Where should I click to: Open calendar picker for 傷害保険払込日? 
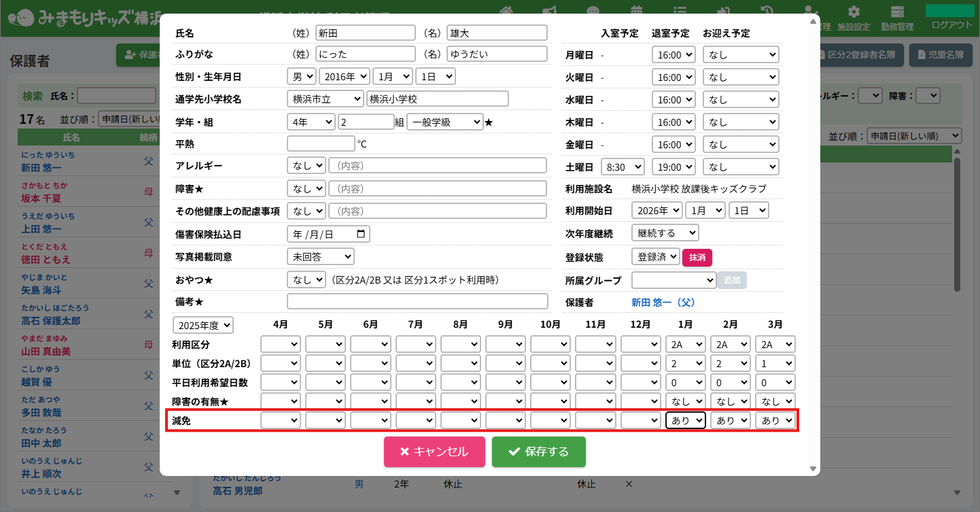coord(360,235)
